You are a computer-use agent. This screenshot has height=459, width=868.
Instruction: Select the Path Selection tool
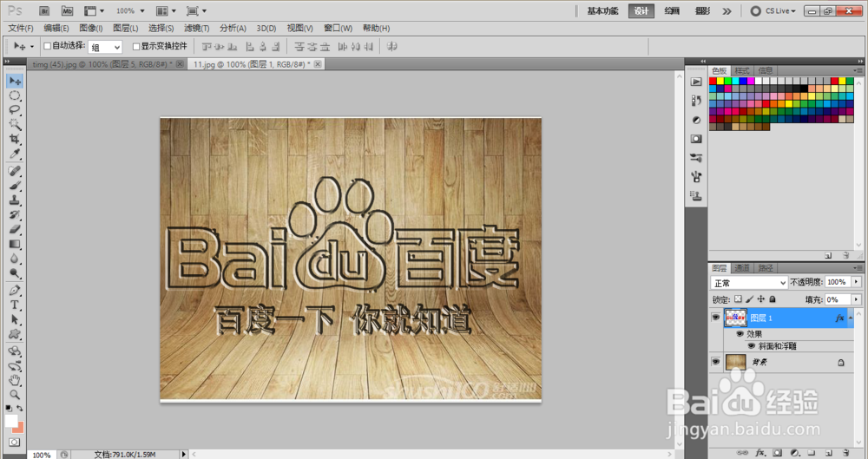15,319
